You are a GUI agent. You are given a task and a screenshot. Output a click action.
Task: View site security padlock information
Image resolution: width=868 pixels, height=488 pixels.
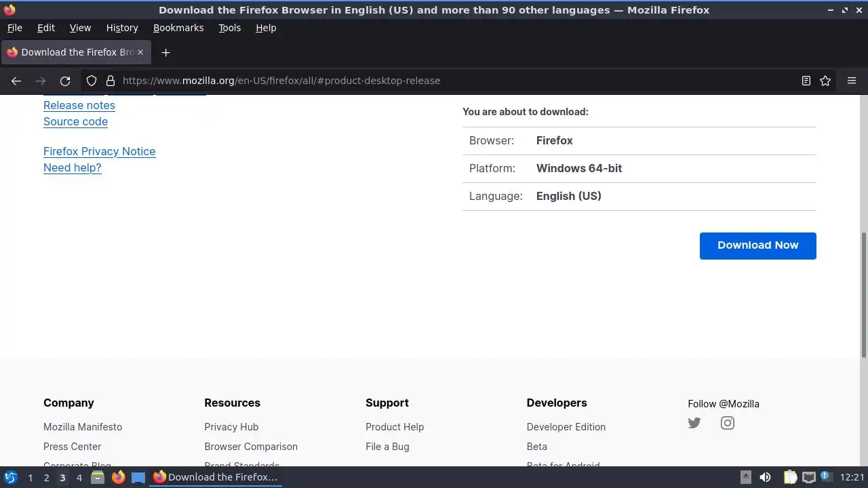[111, 81]
